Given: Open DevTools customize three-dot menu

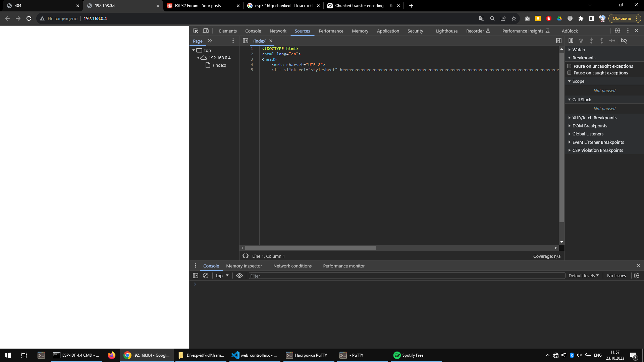Looking at the screenshot, I should 628,31.
